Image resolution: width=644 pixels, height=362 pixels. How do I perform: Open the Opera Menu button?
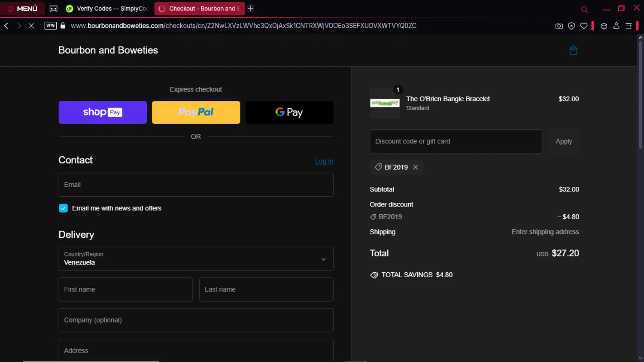[22, 9]
